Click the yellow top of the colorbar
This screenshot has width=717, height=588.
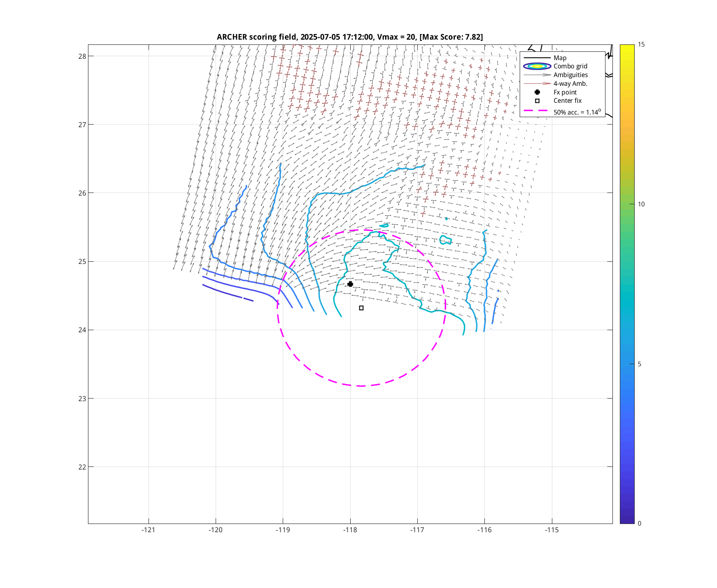627,47
